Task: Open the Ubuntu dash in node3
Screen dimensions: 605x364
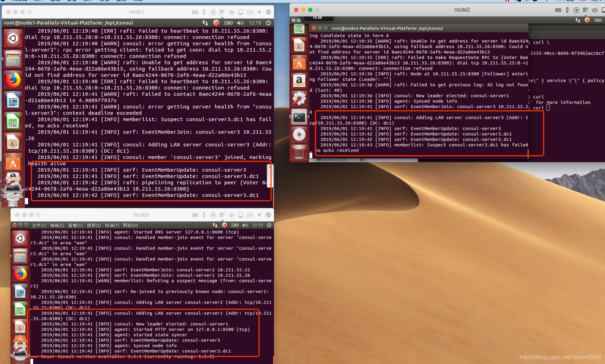Action: [x=20, y=239]
